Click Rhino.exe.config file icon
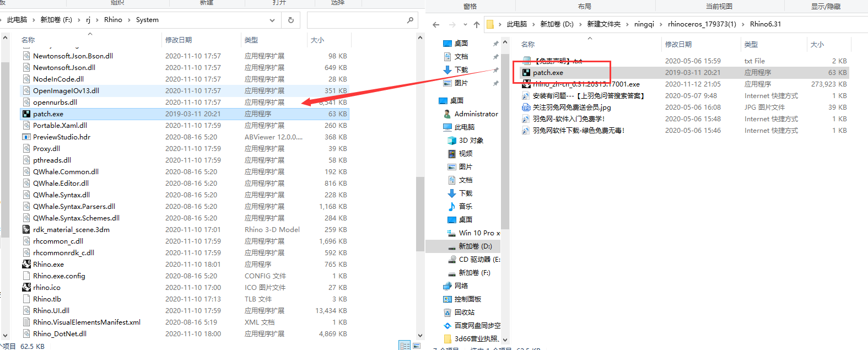 26,276
